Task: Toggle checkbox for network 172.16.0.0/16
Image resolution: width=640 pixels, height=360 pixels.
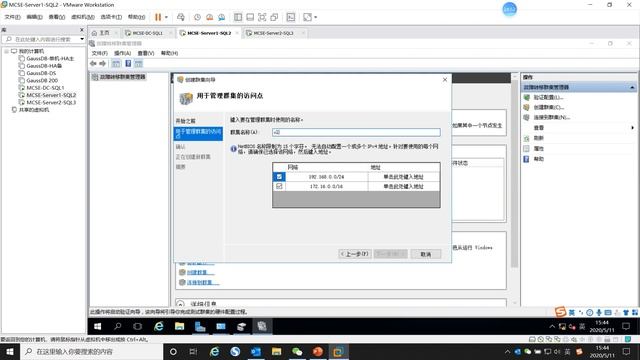Action: pos(279,186)
